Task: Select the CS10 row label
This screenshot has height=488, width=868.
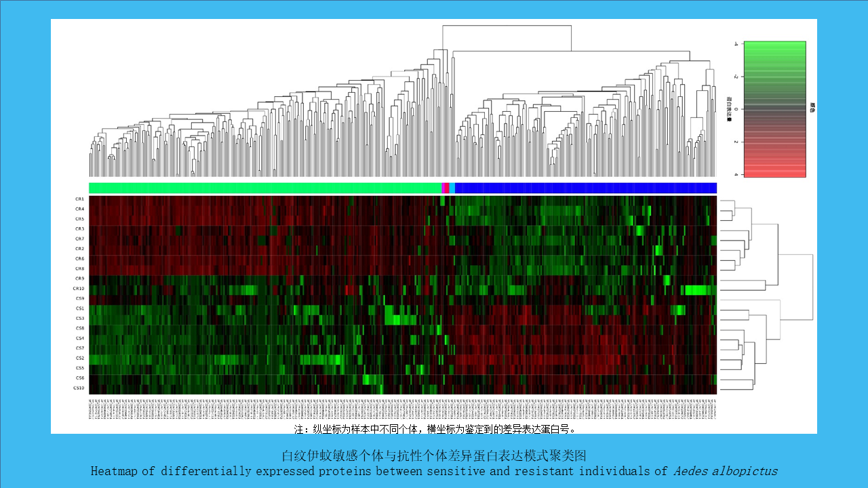Action: 79,388
